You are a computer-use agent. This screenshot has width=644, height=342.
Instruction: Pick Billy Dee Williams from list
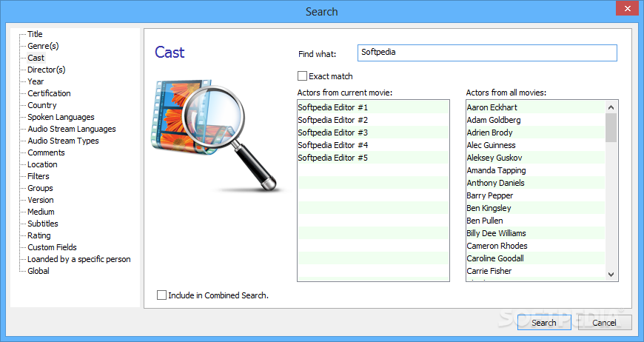[x=536, y=233]
